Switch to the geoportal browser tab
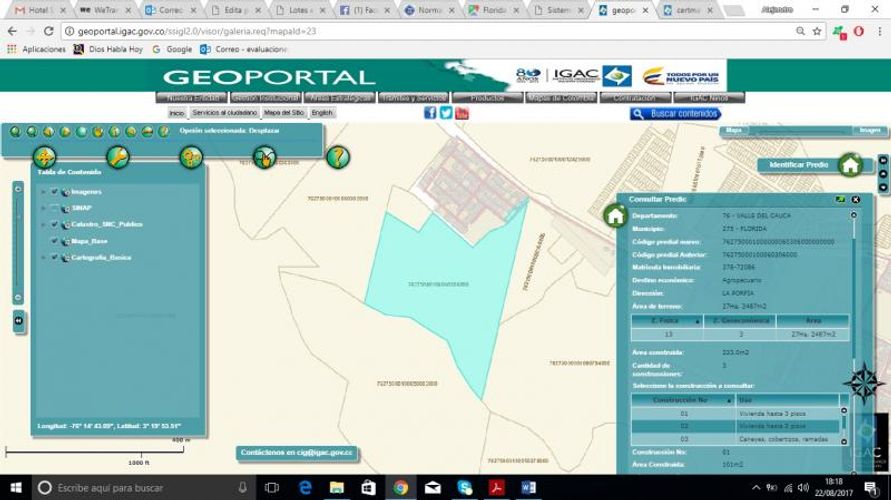Image resolution: width=891 pixels, height=500 pixels. coord(623,10)
